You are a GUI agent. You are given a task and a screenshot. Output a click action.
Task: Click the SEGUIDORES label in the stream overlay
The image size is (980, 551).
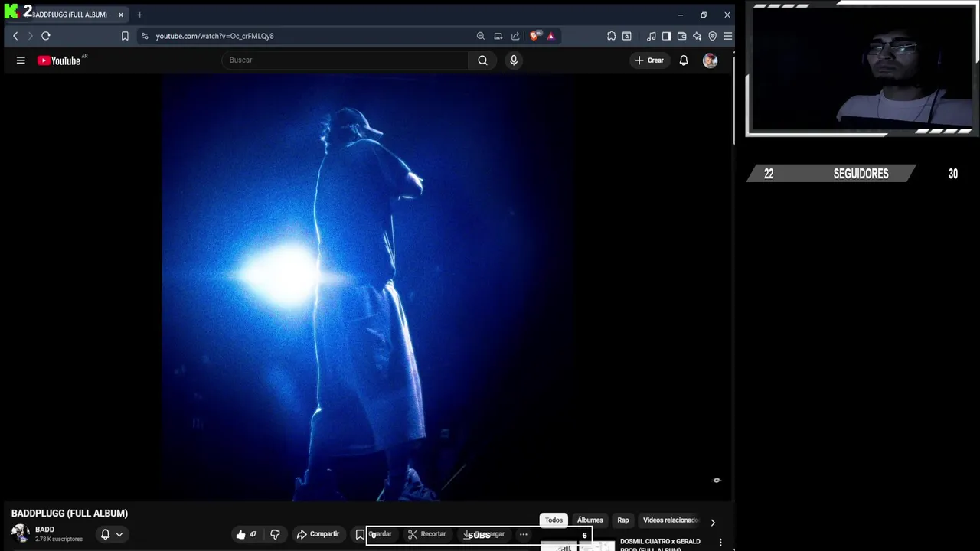(861, 174)
